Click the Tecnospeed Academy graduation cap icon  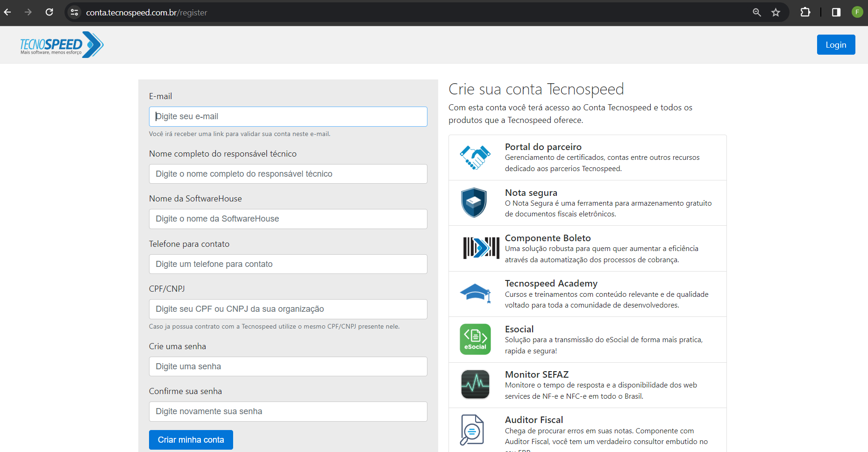[x=476, y=293]
